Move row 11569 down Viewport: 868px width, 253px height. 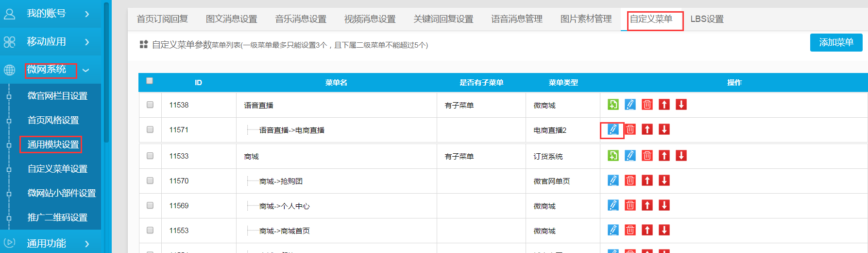click(664, 205)
